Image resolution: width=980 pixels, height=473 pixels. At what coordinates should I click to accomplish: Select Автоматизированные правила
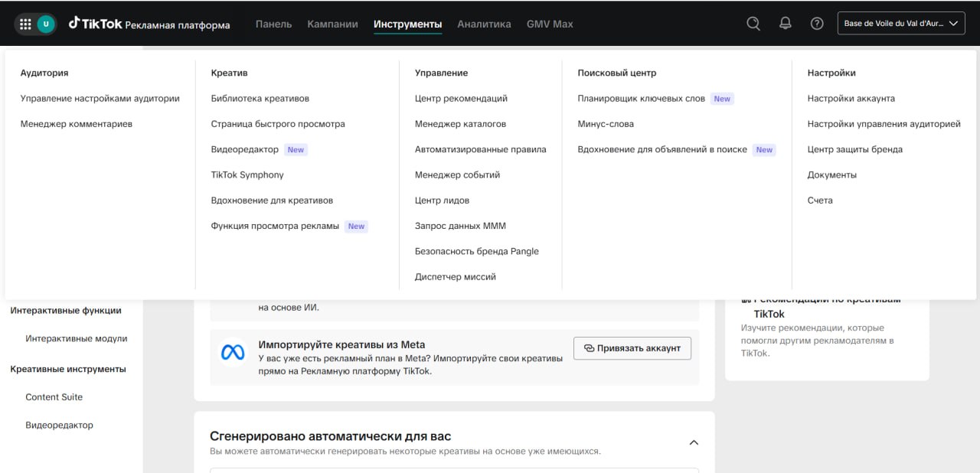[481, 149]
